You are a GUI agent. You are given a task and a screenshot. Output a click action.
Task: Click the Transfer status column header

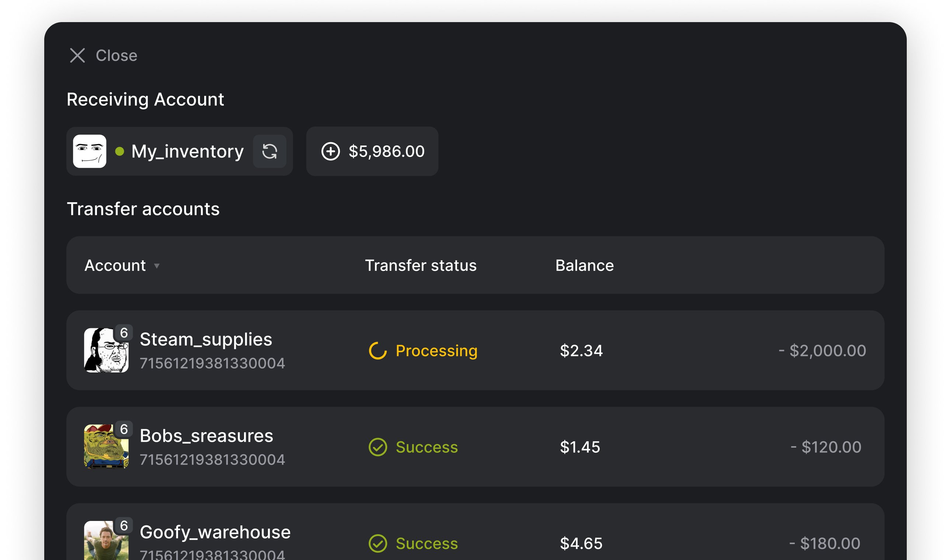(x=421, y=265)
